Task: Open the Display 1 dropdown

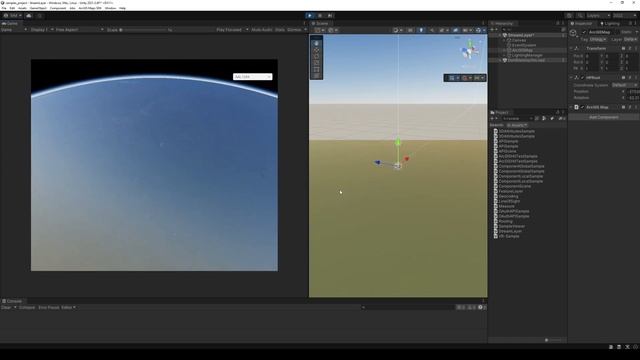Action: coord(42,30)
